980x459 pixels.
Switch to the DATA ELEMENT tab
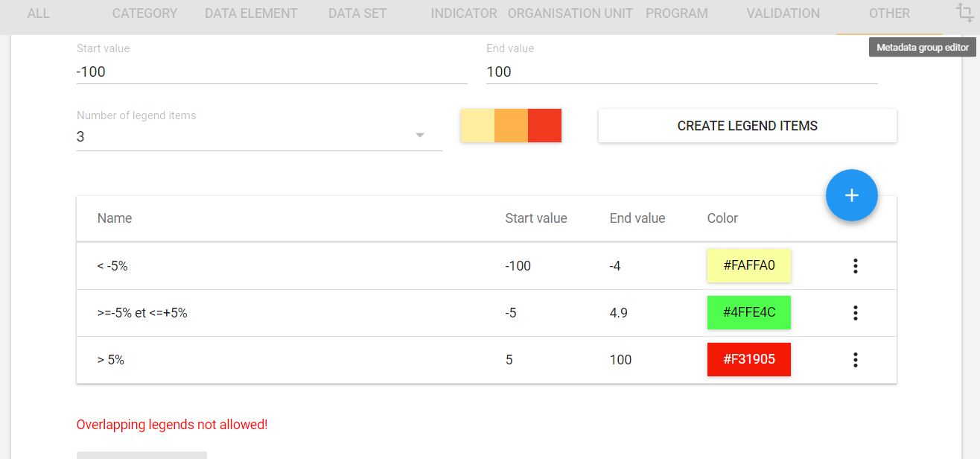point(251,13)
